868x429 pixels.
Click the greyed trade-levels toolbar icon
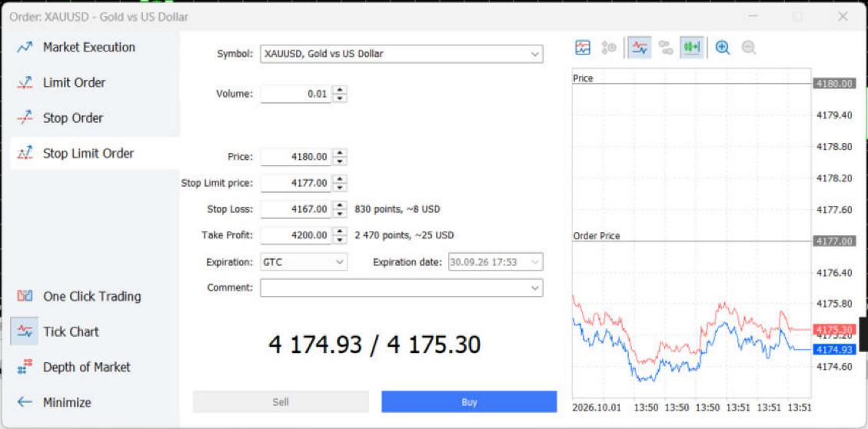609,48
